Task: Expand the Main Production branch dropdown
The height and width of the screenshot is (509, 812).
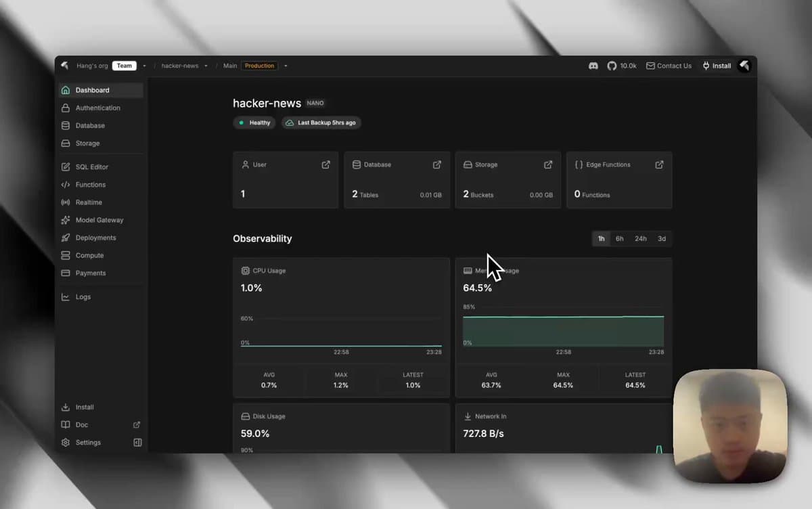Action: point(286,66)
